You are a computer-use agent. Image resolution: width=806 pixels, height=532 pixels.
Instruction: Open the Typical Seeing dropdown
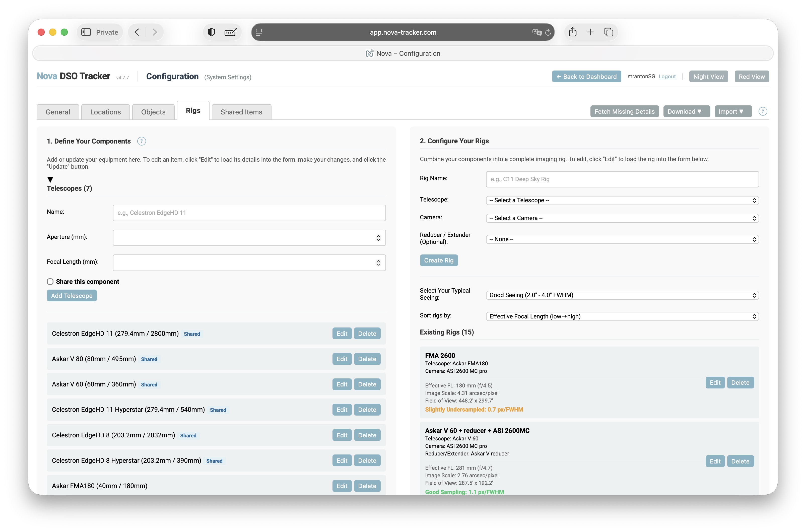(622, 295)
